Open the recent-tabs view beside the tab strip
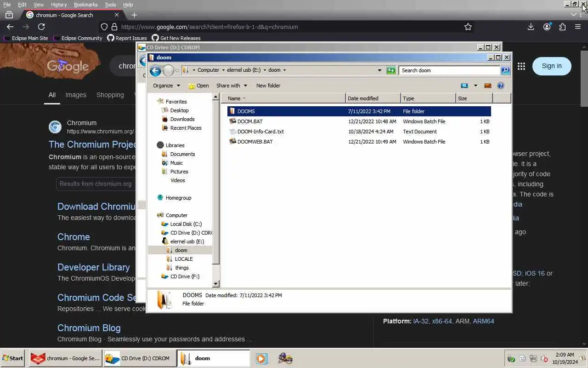This screenshot has height=368, width=588. coord(9,15)
